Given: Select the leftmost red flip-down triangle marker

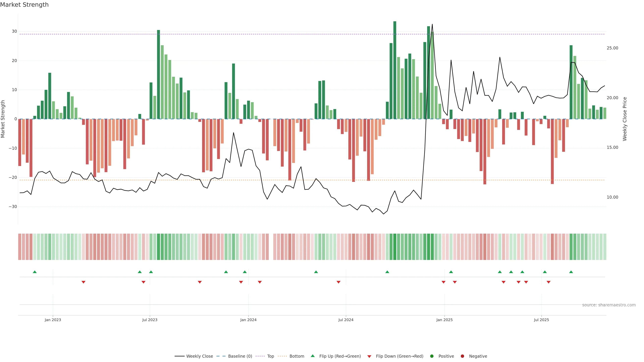Looking at the screenshot, I should tap(84, 282).
